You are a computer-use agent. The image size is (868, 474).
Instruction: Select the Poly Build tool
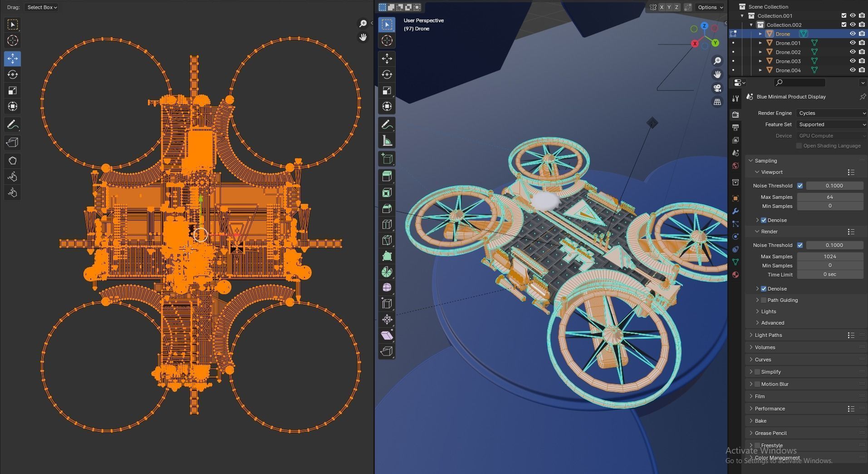click(387, 256)
